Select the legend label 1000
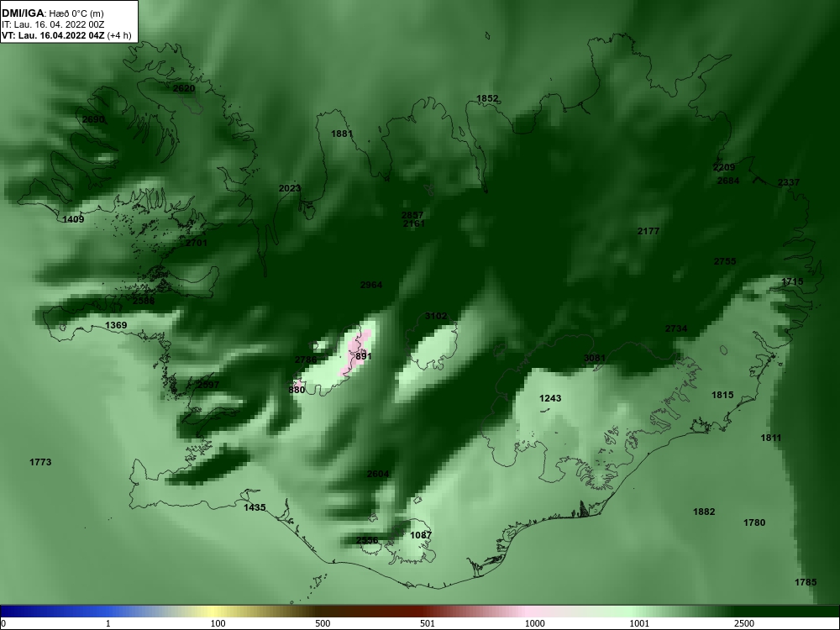Viewport: 840px width, 630px height. point(534,623)
